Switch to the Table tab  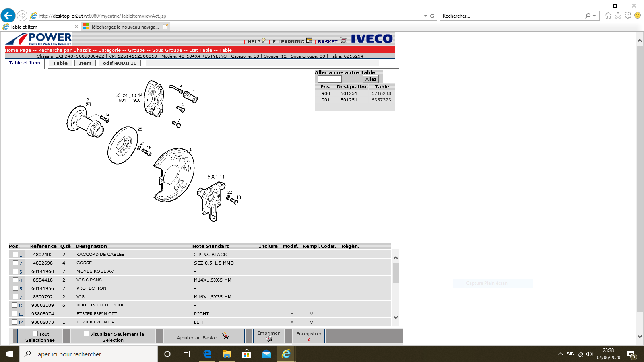coord(60,63)
